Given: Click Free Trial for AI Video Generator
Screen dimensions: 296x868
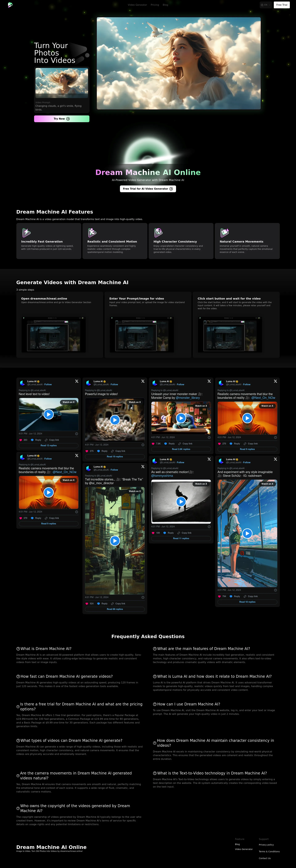Looking at the screenshot, I should point(148,189).
